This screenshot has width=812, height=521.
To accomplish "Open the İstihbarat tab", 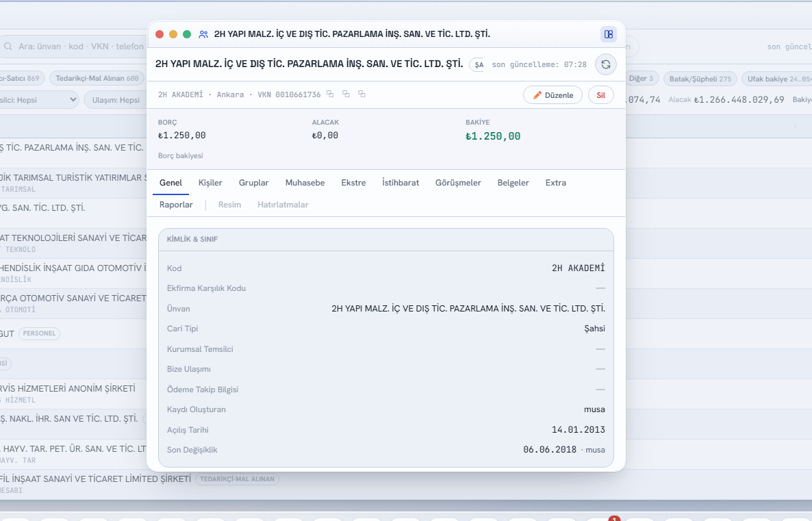I will coord(401,183).
